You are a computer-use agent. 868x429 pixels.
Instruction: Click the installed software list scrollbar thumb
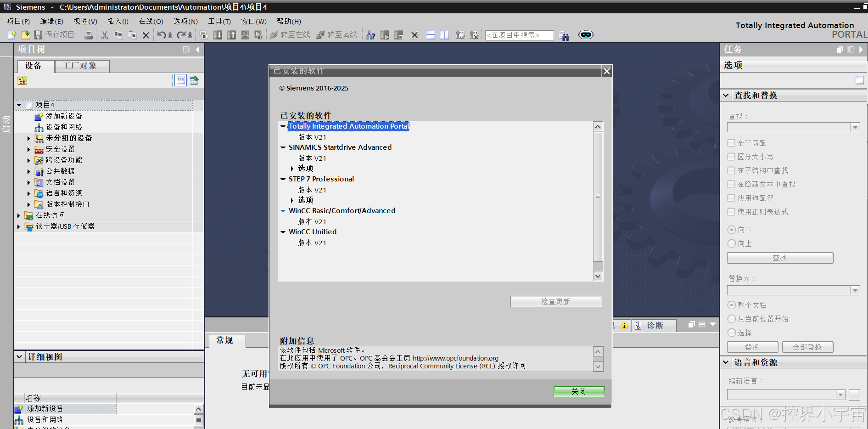(x=598, y=197)
